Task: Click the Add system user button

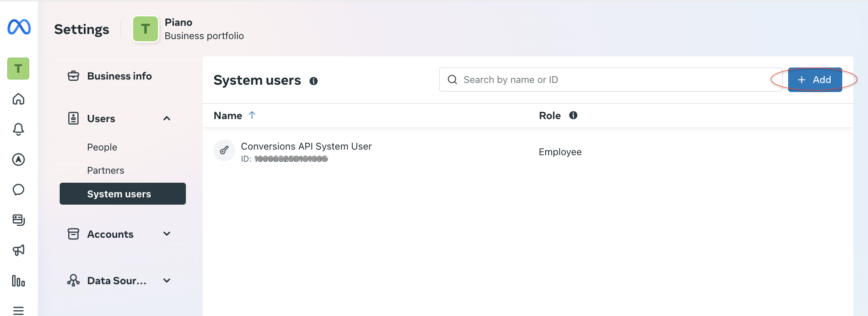Action: point(815,80)
